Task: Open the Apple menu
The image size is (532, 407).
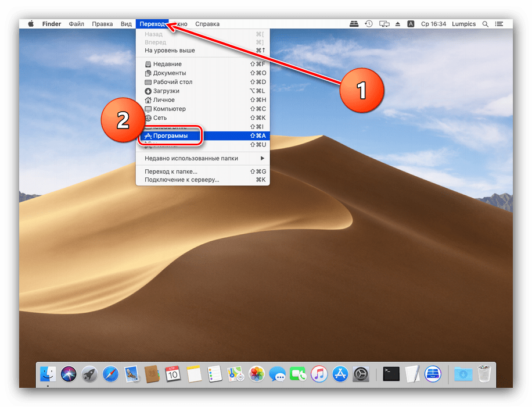Action: (31, 24)
